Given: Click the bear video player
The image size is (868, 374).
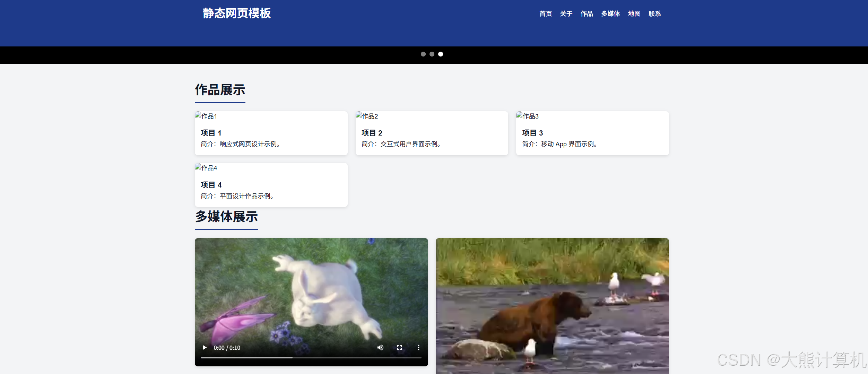Looking at the screenshot, I should coord(552,306).
